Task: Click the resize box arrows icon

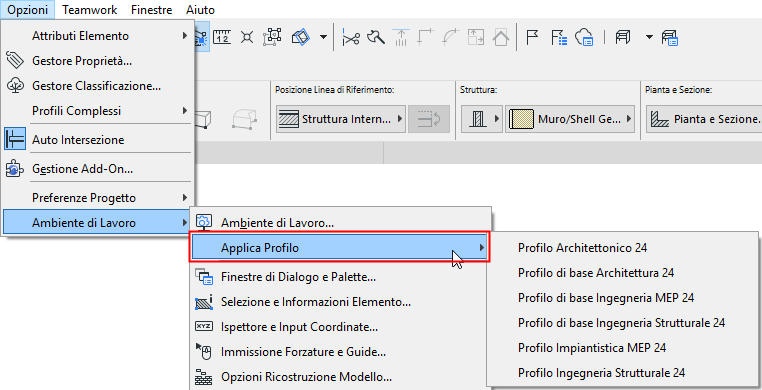Action: pyautogui.click(x=476, y=37)
